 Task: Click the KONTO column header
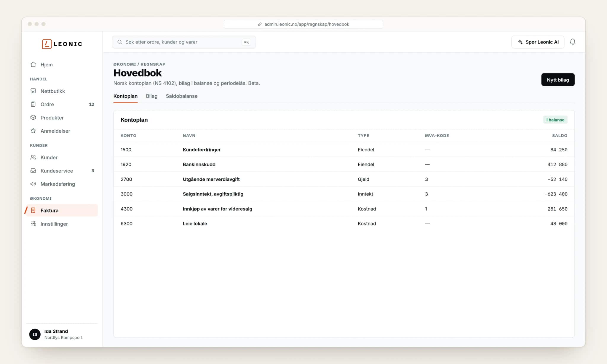coord(128,135)
